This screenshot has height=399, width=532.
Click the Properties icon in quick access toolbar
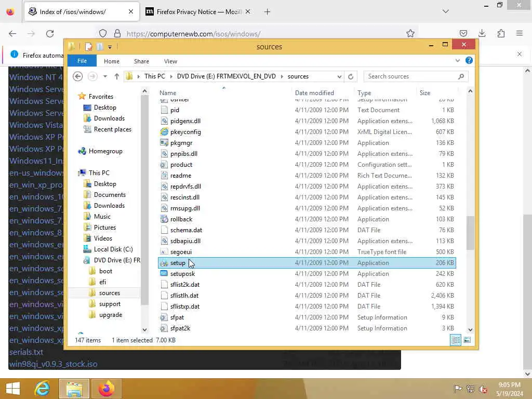(88, 46)
